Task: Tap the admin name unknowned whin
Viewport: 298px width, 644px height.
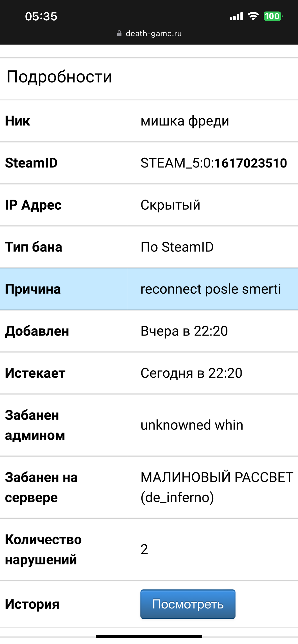Action: [x=192, y=425]
